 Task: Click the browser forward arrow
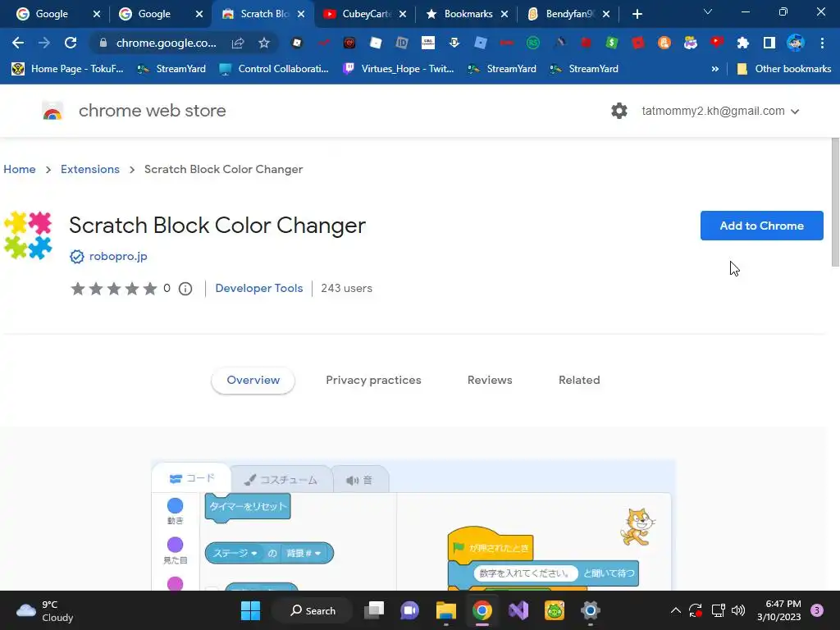[44, 43]
